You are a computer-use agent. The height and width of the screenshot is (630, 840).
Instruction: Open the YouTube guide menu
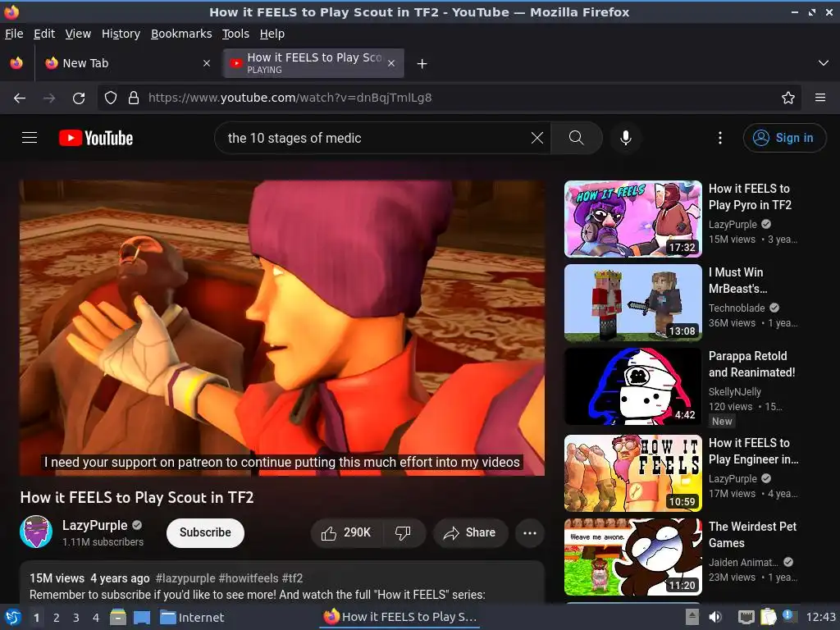click(x=30, y=138)
